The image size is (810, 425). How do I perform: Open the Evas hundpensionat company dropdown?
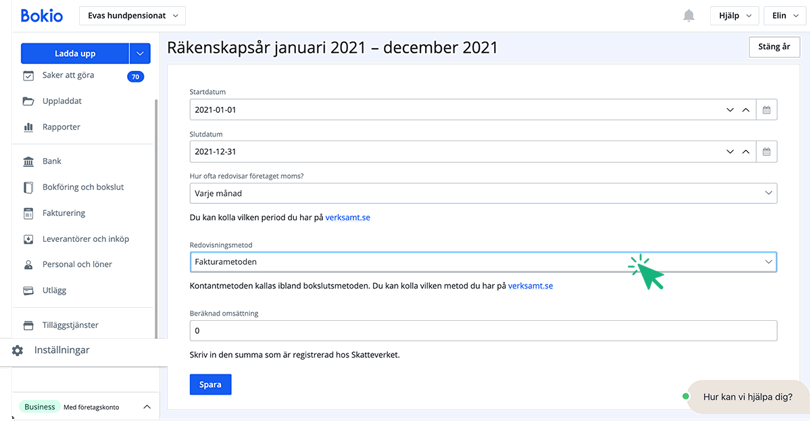tap(132, 16)
